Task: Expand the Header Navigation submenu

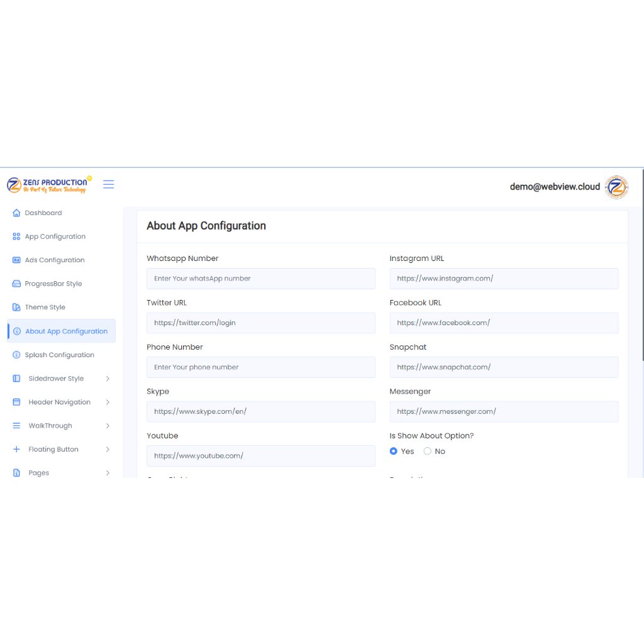Action: 108,402
